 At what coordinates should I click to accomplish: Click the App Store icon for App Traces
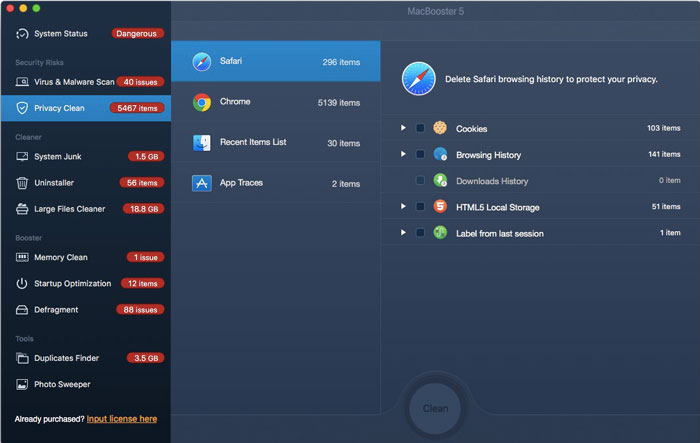pyautogui.click(x=202, y=184)
